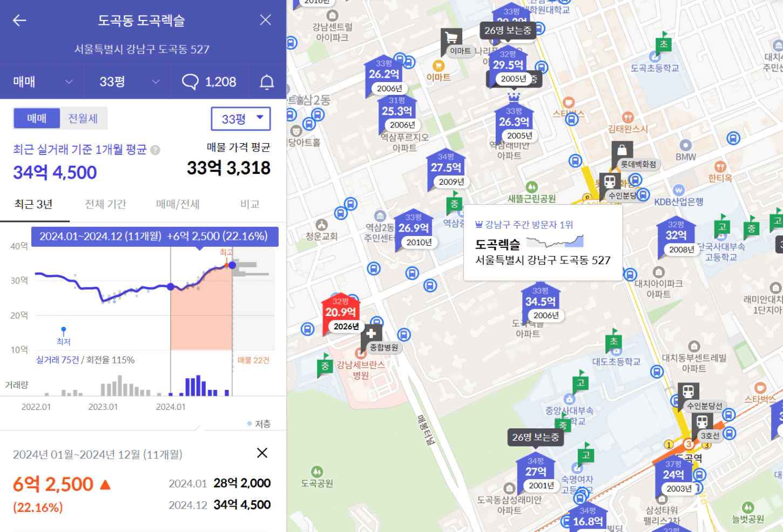Select the 26.9억 2010년 marker
The height and width of the screenshot is (532, 783).
click(414, 229)
